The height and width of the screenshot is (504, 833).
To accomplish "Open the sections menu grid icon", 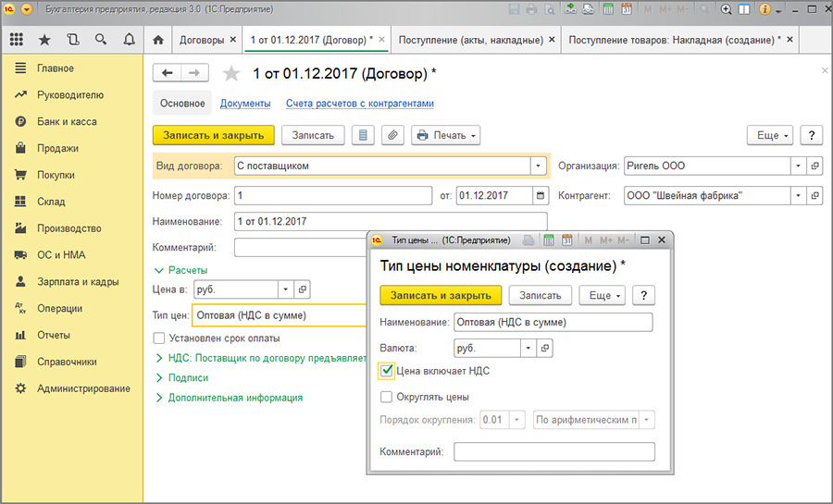I will point(16,41).
